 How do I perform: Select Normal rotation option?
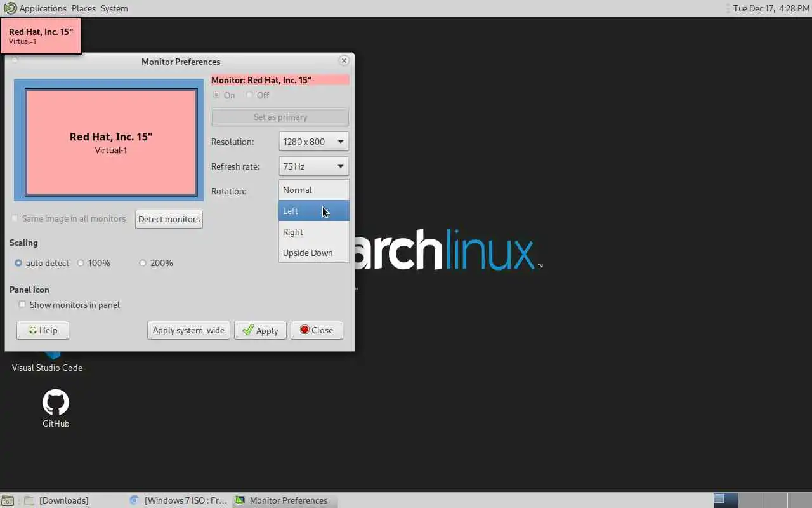(x=313, y=190)
